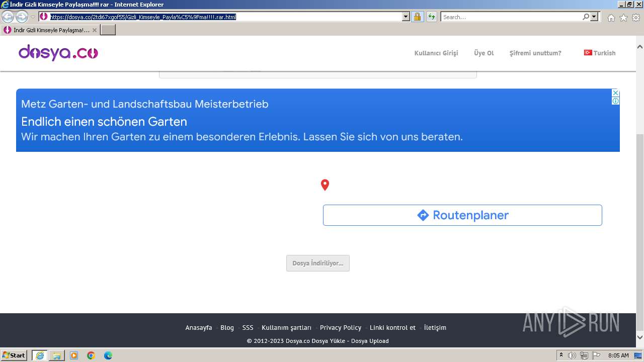Expand the address bar autocomplete dropdown

[x=406, y=17]
